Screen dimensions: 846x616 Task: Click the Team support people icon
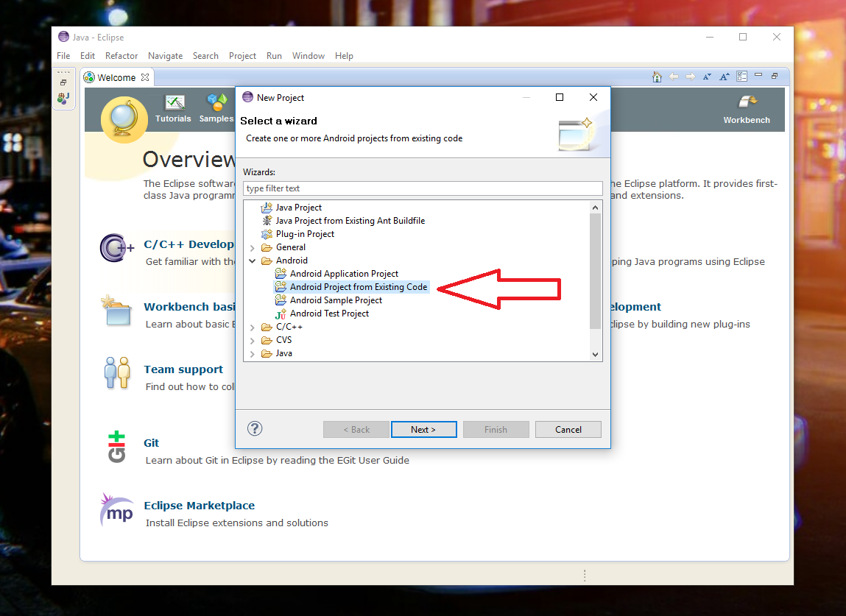click(116, 373)
